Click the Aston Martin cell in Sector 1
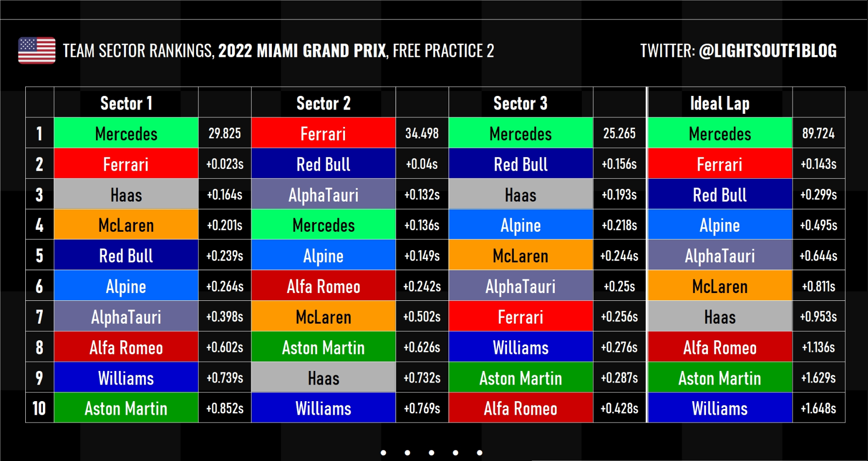This screenshot has height=461, width=868. (126, 408)
